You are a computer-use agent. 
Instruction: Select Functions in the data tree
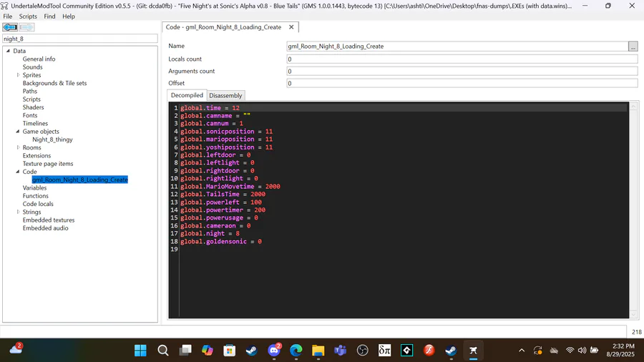click(x=35, y=196)
